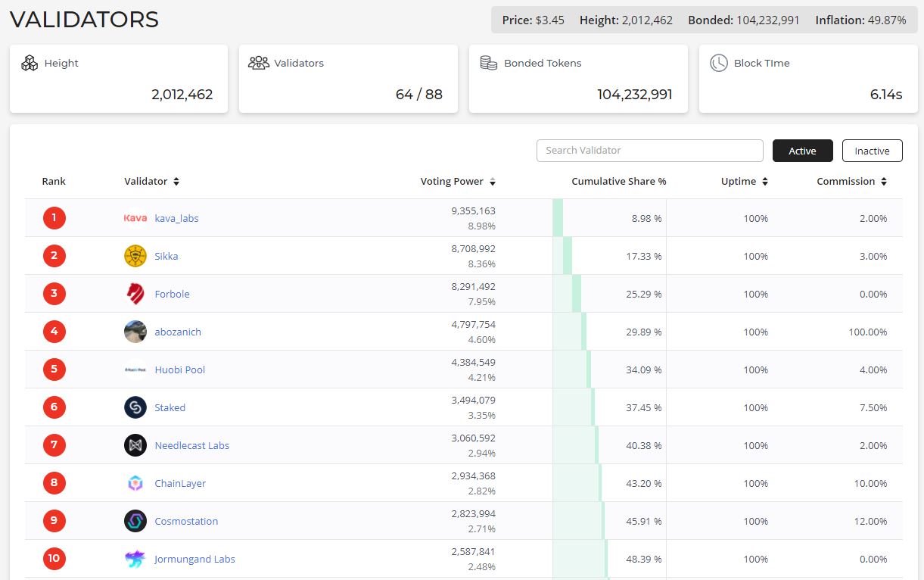This screenshot has width=924, height=580.
Task: Click the Sikka validator logo icon
Action: click(135, 256)
